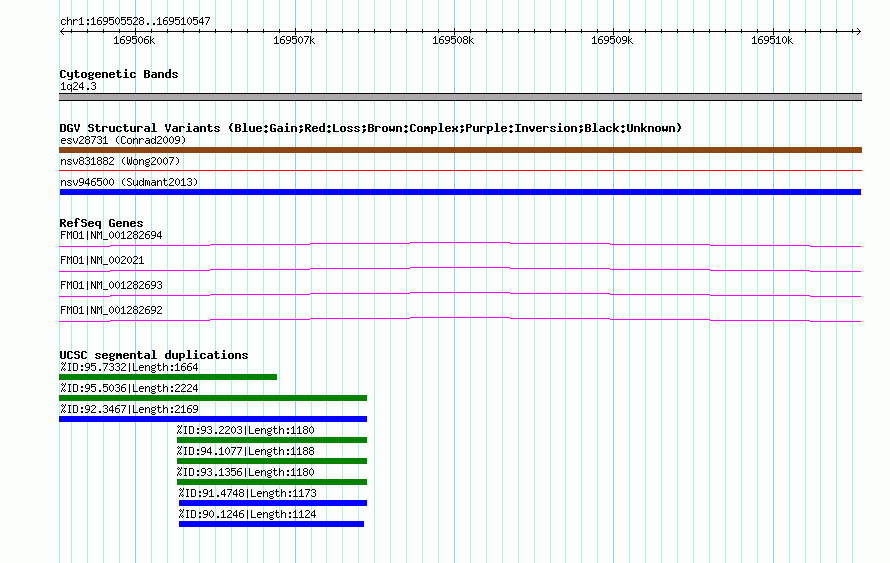This screenshot has height=563, width=890.
Task: Click the 169508k ruler tick label
Action: tap(453, 40)
